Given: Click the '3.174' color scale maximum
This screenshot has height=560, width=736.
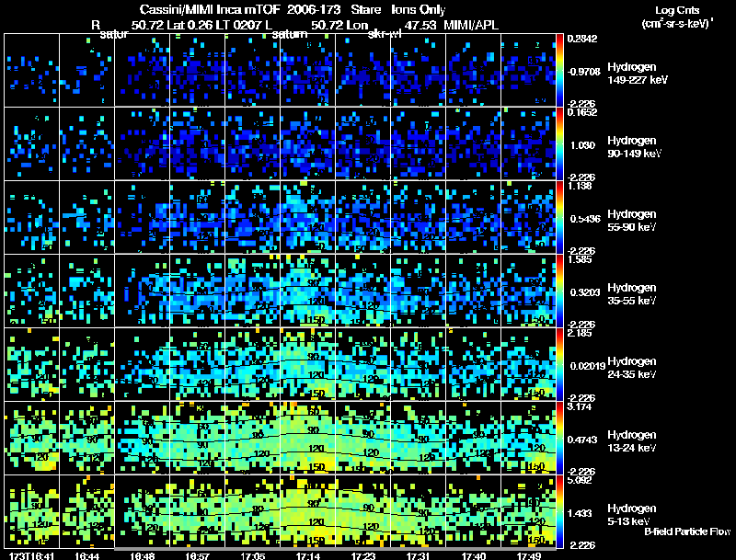Looking at the screenshot, I should (580, 406).
